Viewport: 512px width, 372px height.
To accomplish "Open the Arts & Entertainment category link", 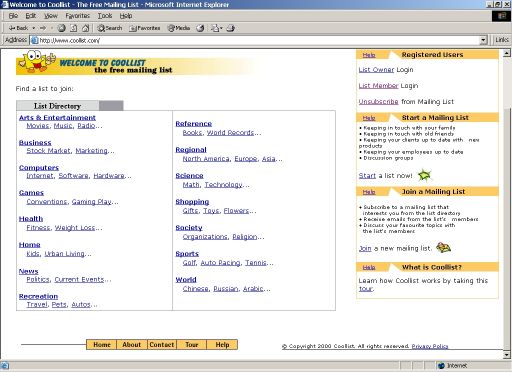I will 57,117.
